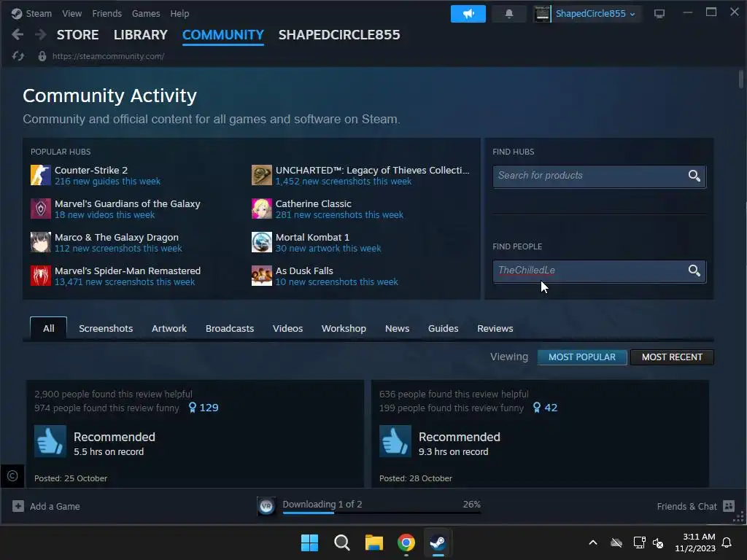This screenshot has width=747, height=560.
Task: Select MOST POPULAR viewing option
Action: click(581, 357)
